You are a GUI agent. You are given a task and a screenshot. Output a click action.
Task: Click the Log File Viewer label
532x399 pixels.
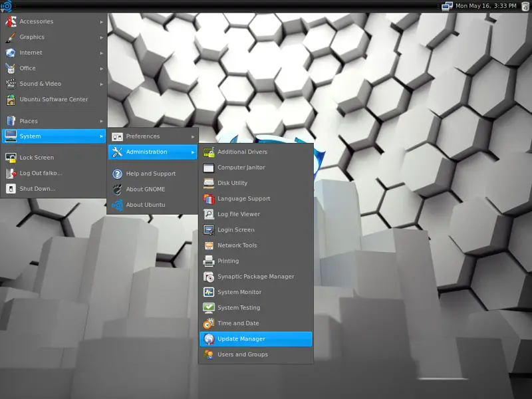coord(239,214)
